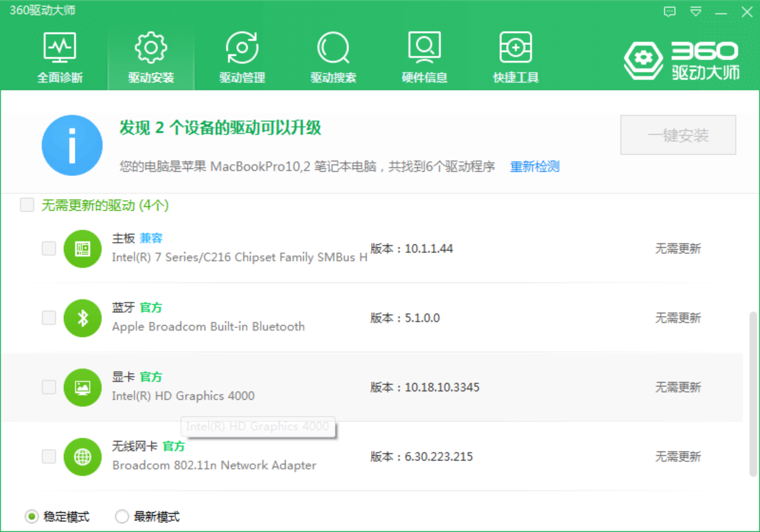Click the vertical scrollbar in driver list
The image size is (760, 532).
(752, 393)
